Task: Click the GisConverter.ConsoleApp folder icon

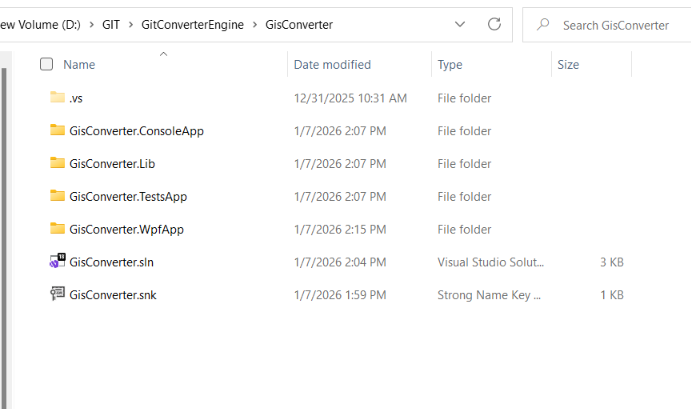Action: [57, 130]
